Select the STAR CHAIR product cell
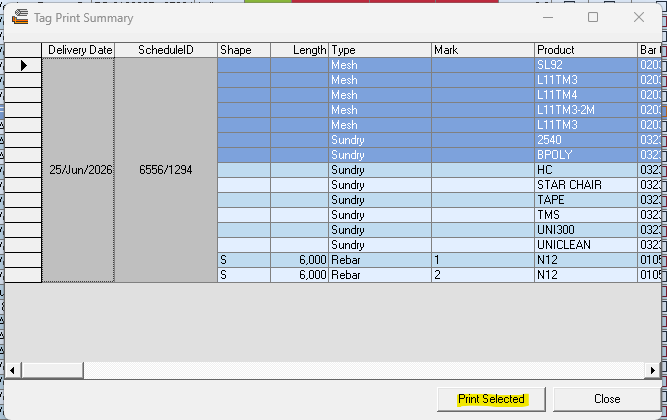The width and height of the screenshot is (667, 420). [x=586, y=185]
